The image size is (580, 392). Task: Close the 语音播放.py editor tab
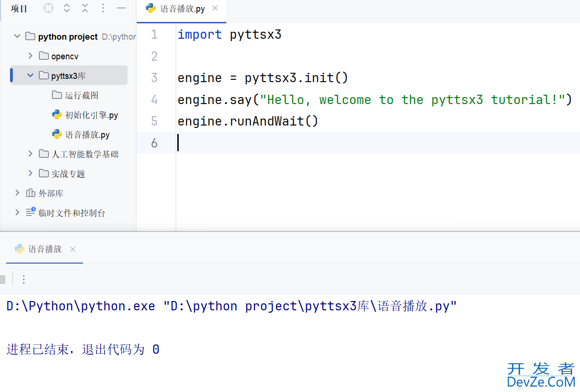click(215, 8)
